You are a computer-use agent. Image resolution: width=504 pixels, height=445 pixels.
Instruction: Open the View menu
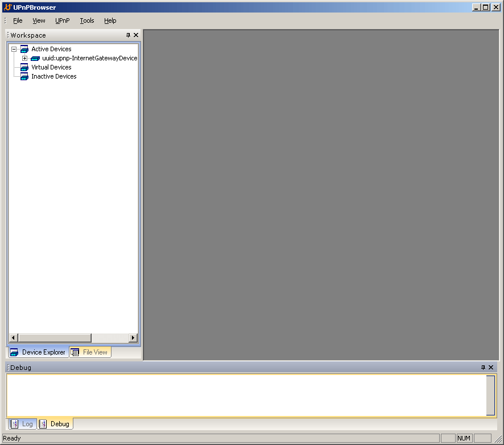tap(39, 20)
